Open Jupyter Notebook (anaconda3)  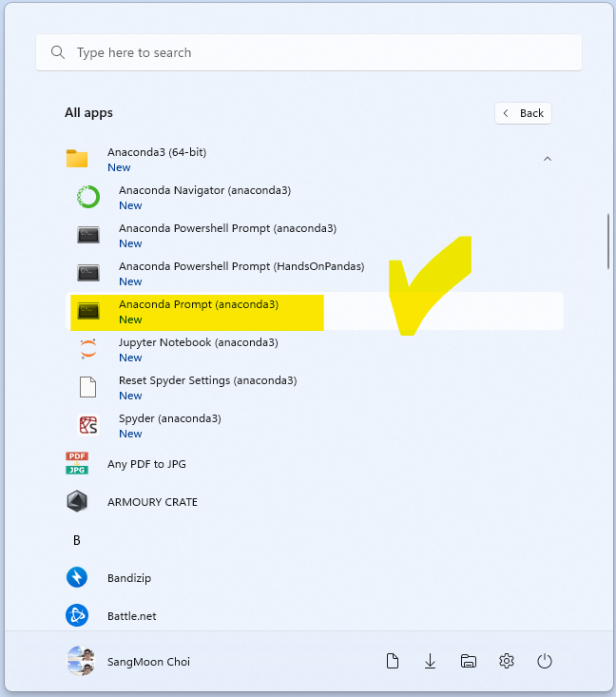click(x=315, y=349)
